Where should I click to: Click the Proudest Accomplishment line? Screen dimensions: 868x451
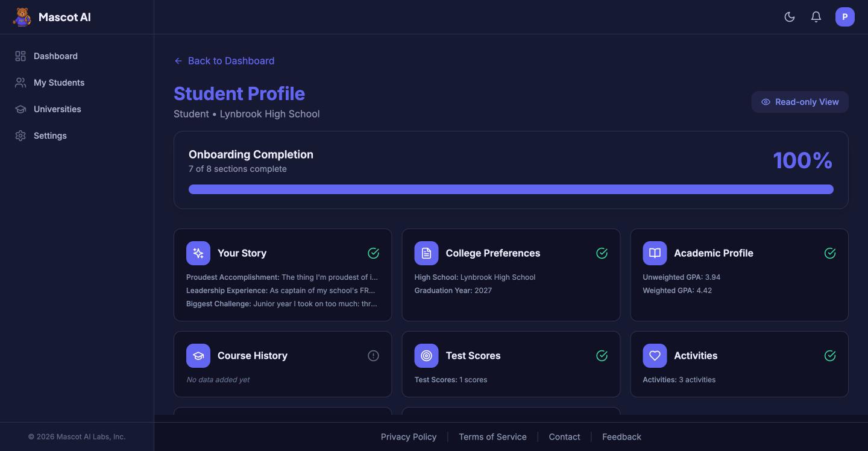pos(282,277)
